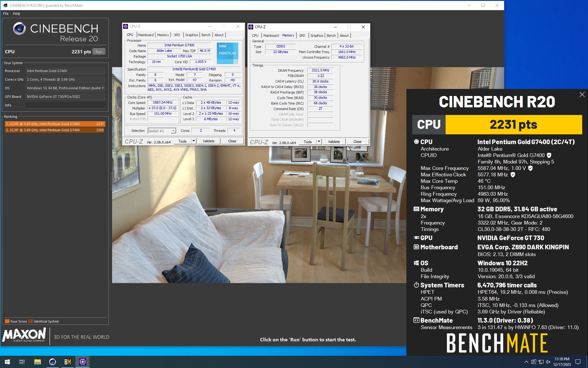Open the Socket #1 selection dropdown
This screenshot has width=588, height=368.
pyautogui.click(x=162, y=131)
